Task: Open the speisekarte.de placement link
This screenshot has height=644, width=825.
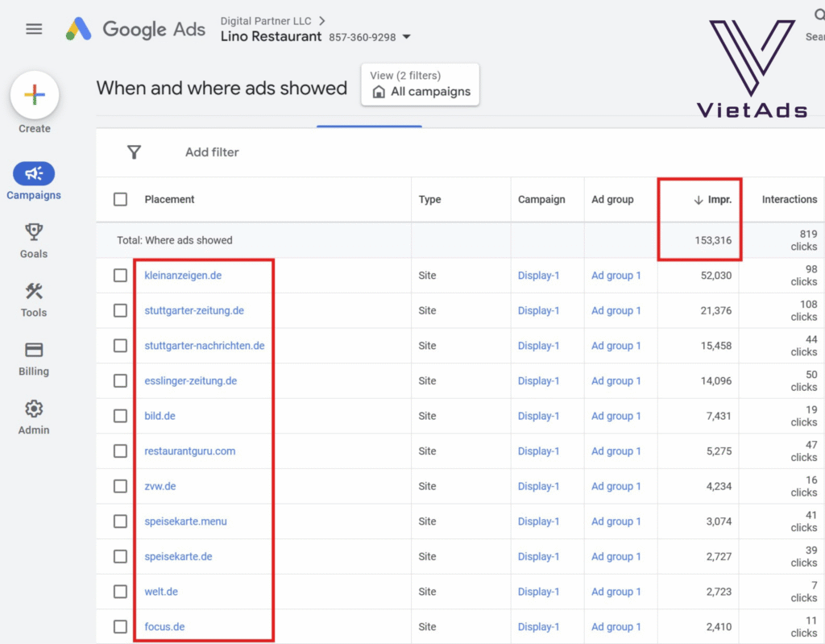Action: point(178,557)
